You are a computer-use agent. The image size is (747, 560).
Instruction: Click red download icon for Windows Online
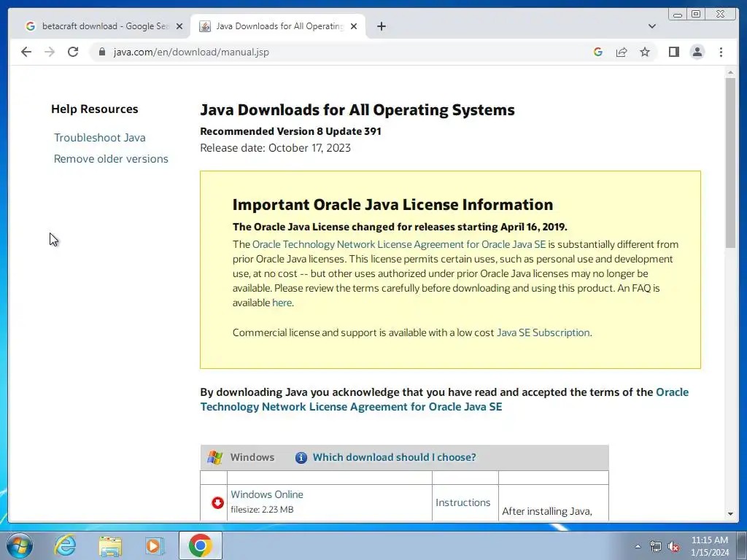(217, 502)
